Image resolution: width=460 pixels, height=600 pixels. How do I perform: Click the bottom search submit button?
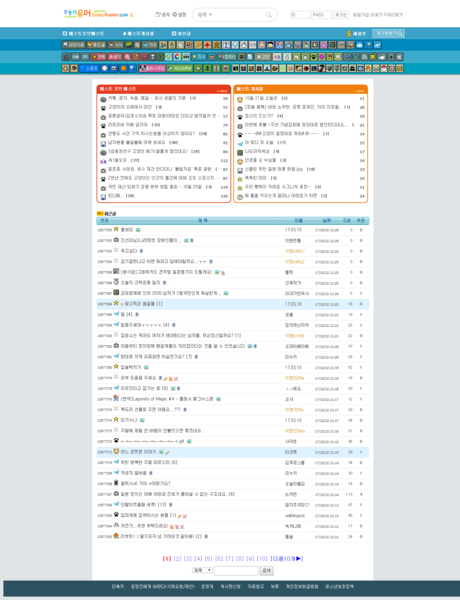(267, 571)
